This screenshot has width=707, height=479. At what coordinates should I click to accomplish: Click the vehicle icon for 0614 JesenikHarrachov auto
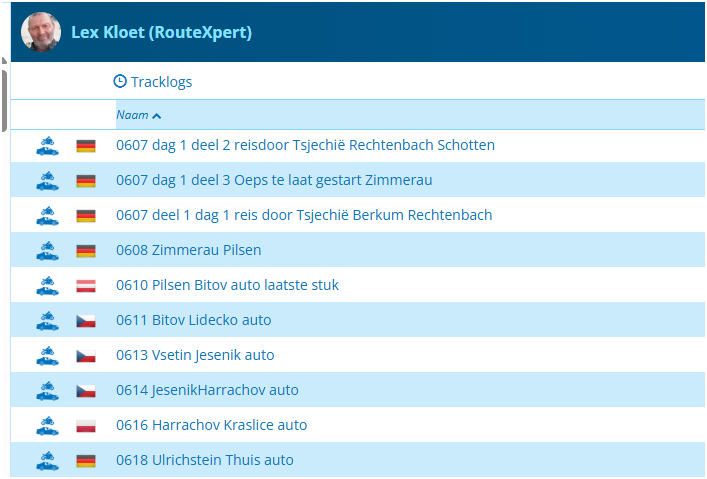(47, 390)
